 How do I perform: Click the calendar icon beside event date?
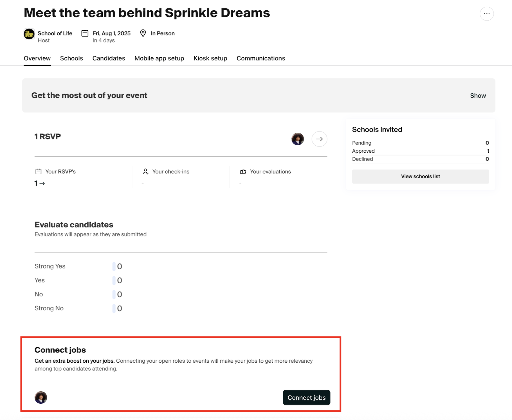85,33
